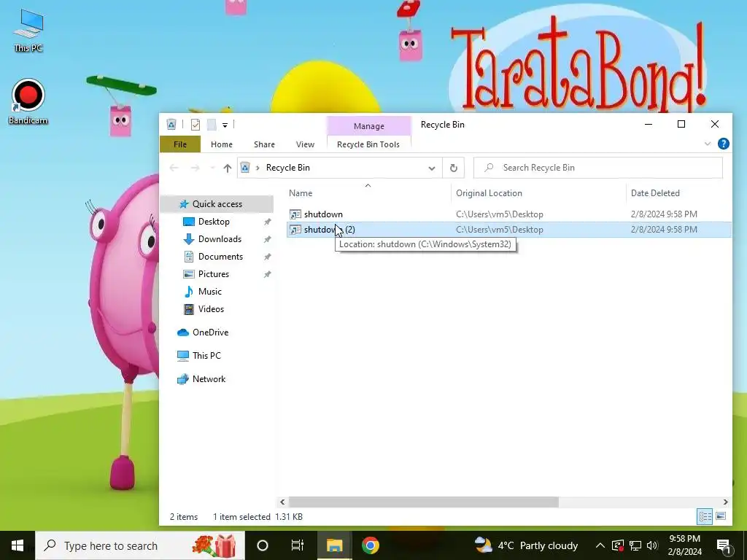Refresh the Recycle Bin view

pos(454,168)
